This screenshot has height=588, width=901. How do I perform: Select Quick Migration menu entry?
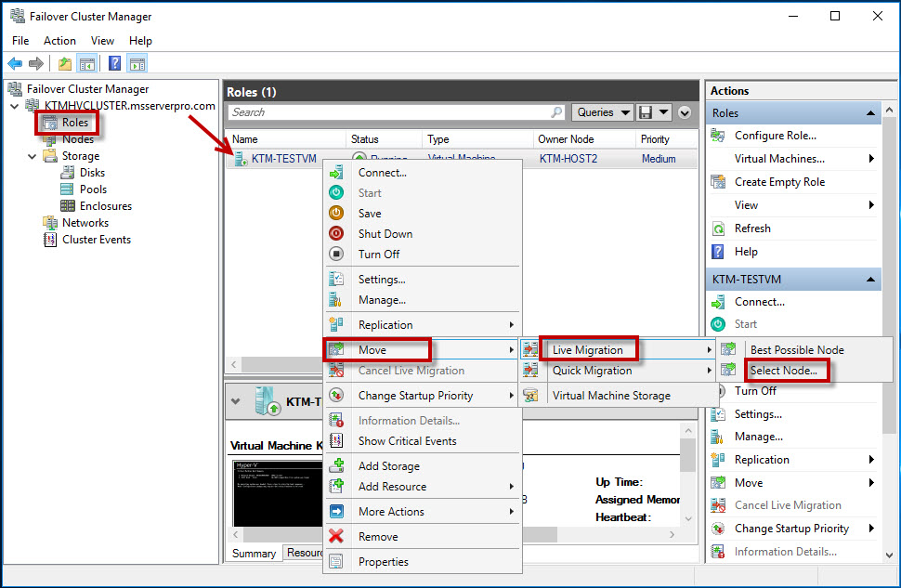click(x=592, y=371)
